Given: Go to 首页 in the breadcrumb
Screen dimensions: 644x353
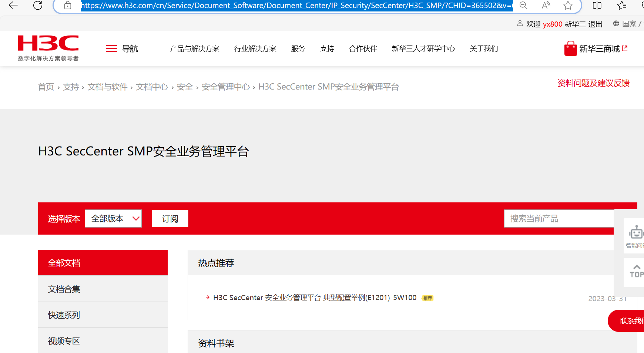Looking at the screenshot, I should point(46,87).
